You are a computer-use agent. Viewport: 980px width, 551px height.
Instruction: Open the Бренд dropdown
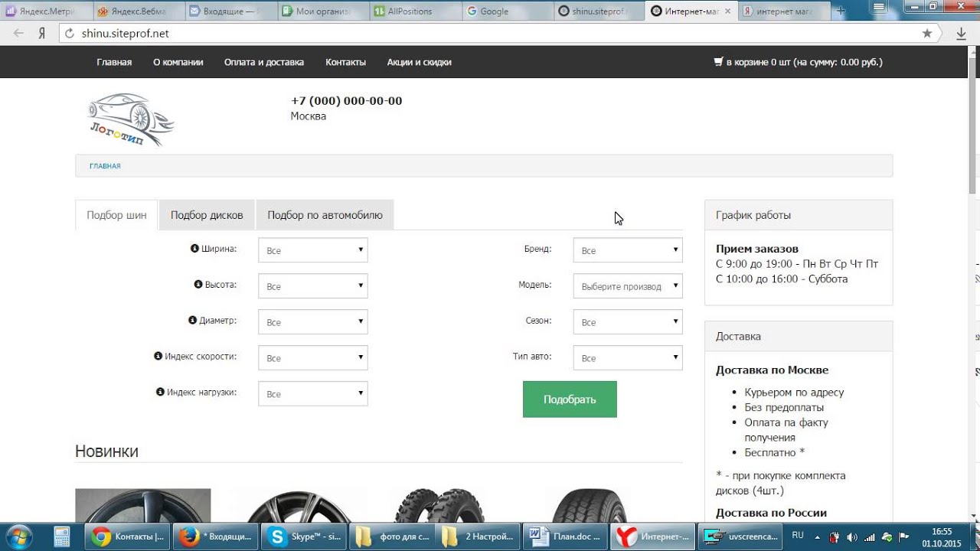628,250
